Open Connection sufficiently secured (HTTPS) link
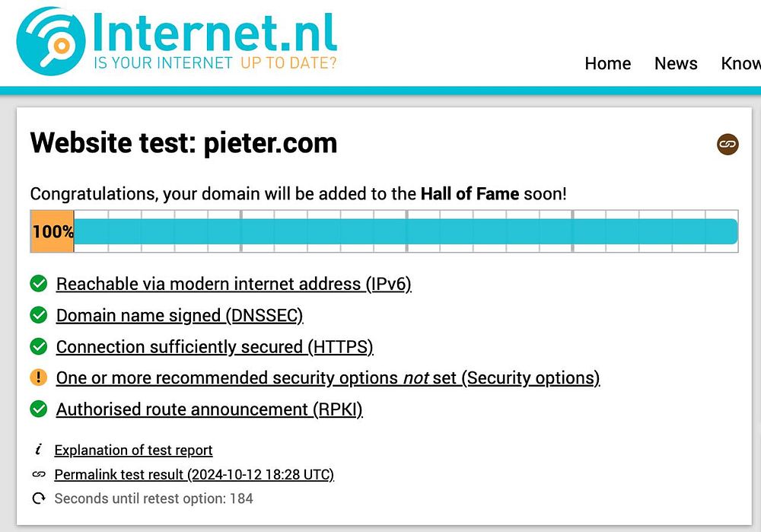 (x=215, y=347)
